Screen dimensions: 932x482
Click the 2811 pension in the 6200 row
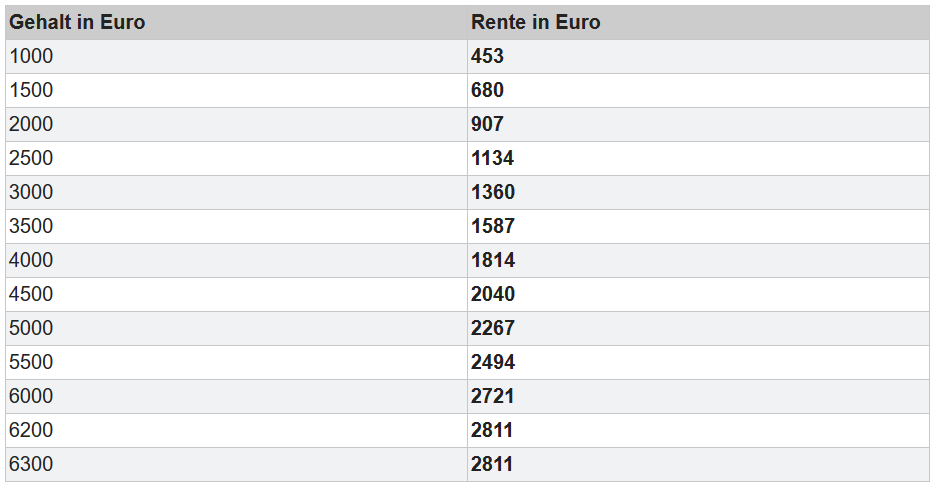[493, 430]
